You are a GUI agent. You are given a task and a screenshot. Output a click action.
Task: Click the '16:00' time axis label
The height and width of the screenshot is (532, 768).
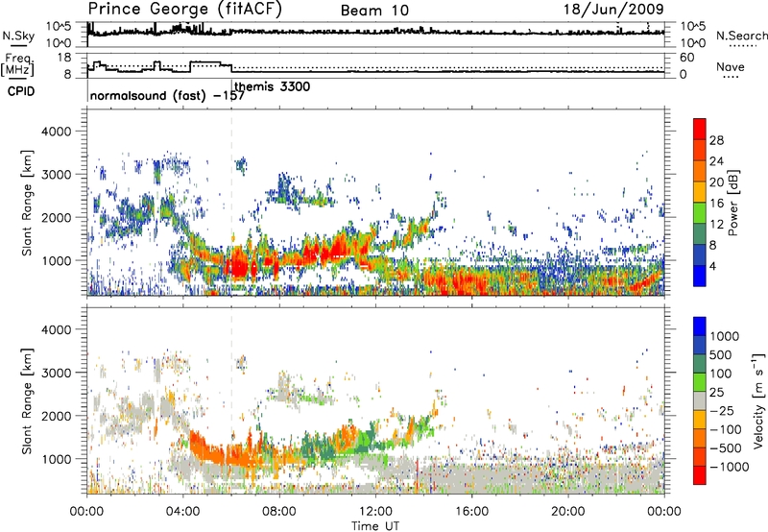click(x=471, y=512)
